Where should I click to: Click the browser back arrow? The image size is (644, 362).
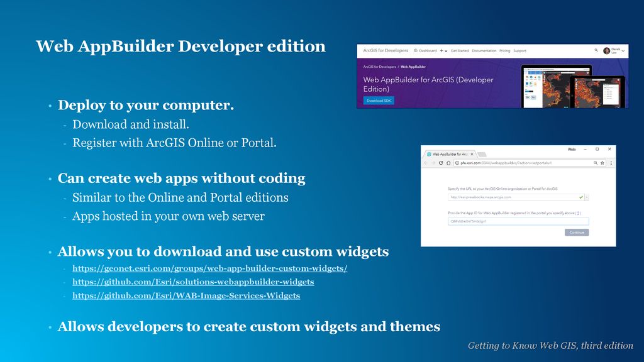tap(426, 163)
